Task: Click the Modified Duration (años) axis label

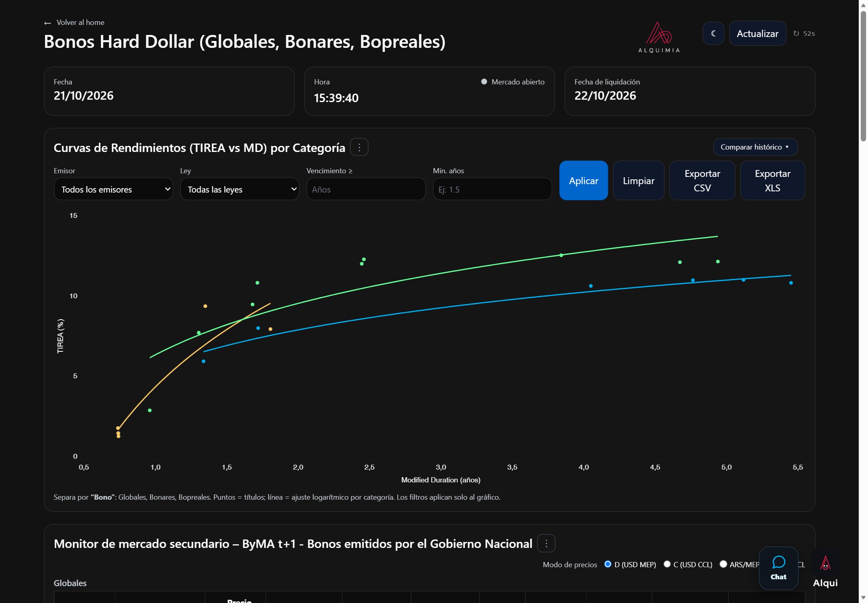Action: 441,480
